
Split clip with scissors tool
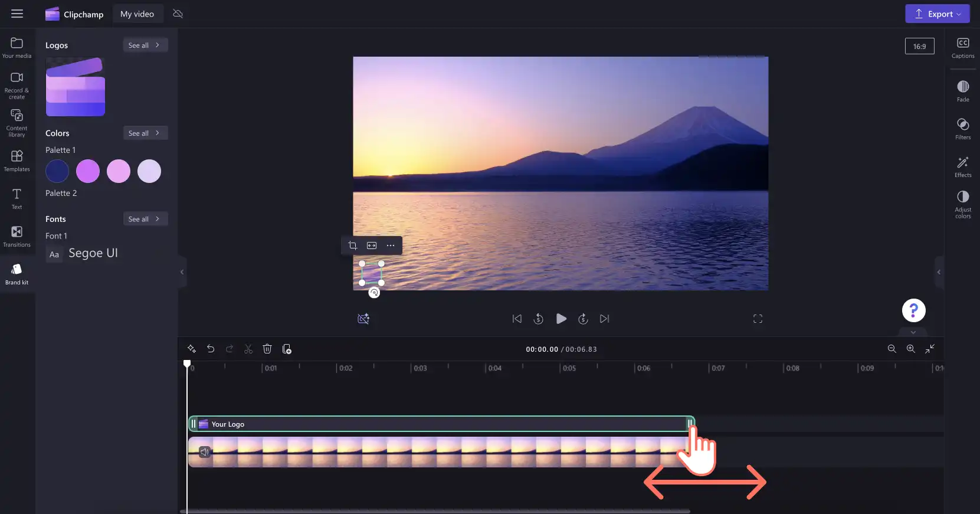[248, 349]
